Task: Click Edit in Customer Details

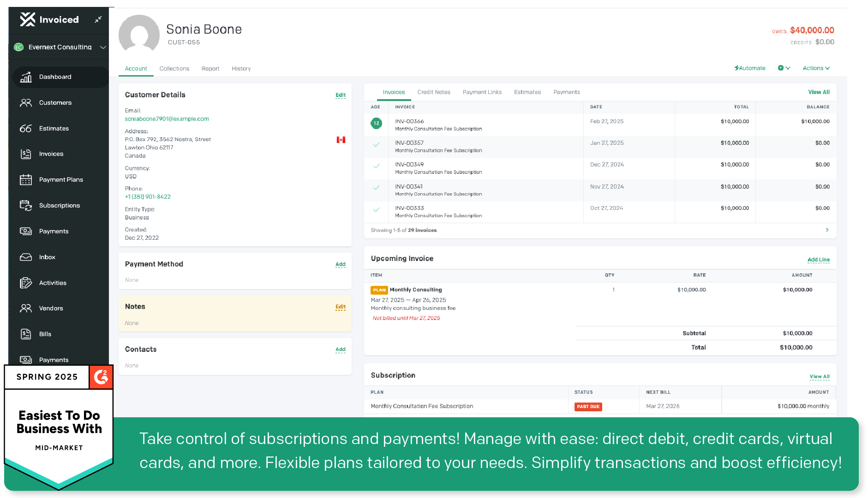Action: [x=341, y=95]
